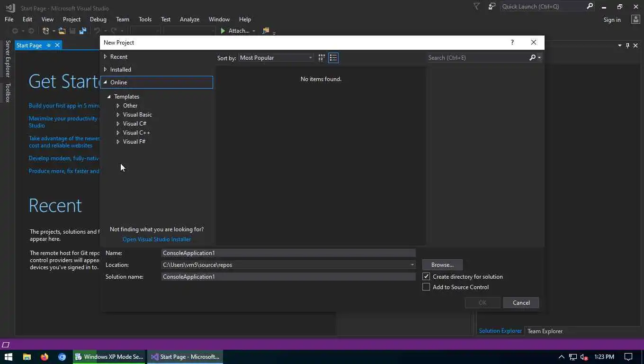
Task: Switch to small icons view
Action: (x=322, y=58)
